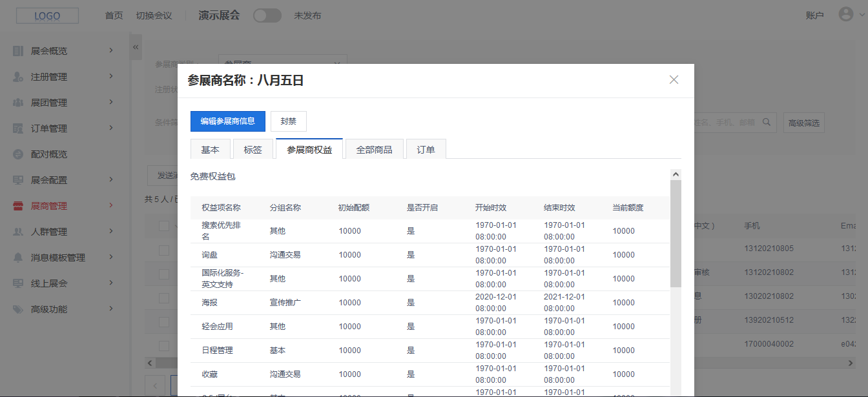Expand 人群管理 submenu chevron
Viewport: 868px width, 397px height.
tap(111, 231)
